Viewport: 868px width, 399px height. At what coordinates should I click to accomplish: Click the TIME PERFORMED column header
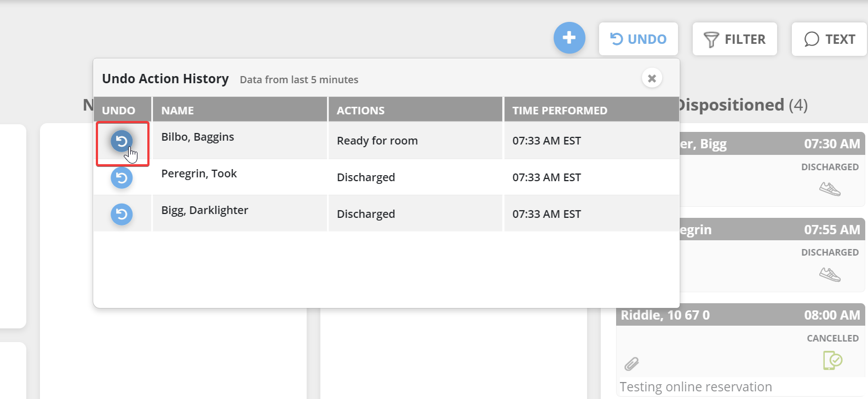coord(560,111)
